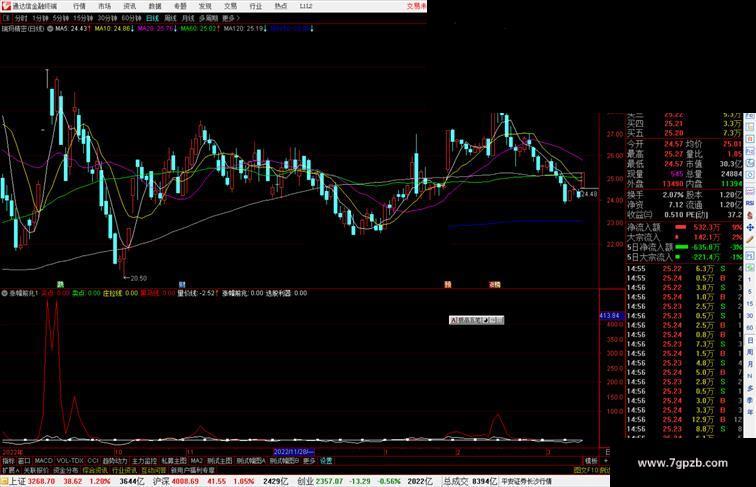Open the 行情 menu
This screenshot has height=487, width=756.
(x=79, y=6)
